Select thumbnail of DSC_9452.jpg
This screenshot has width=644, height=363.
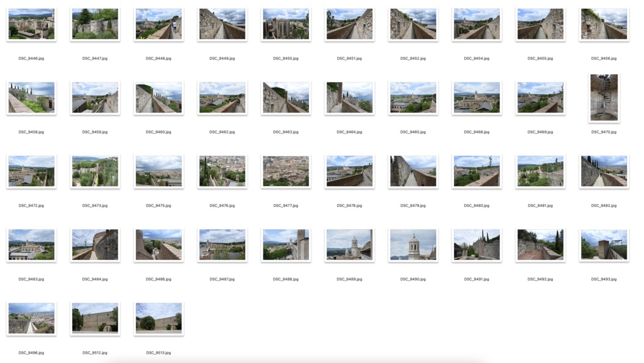(x=413, y=25)
